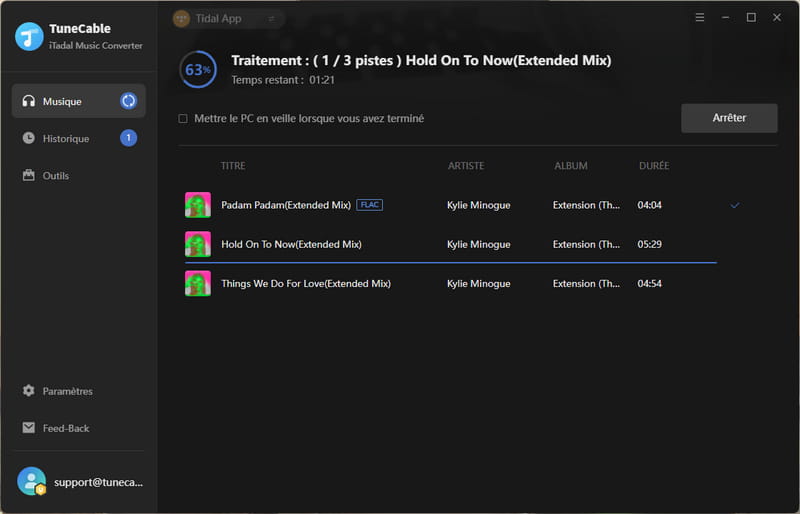Select Things We Do For Love(Extended Mix) title
This screenshot has width=800, height=514.
tap(306, 284)
